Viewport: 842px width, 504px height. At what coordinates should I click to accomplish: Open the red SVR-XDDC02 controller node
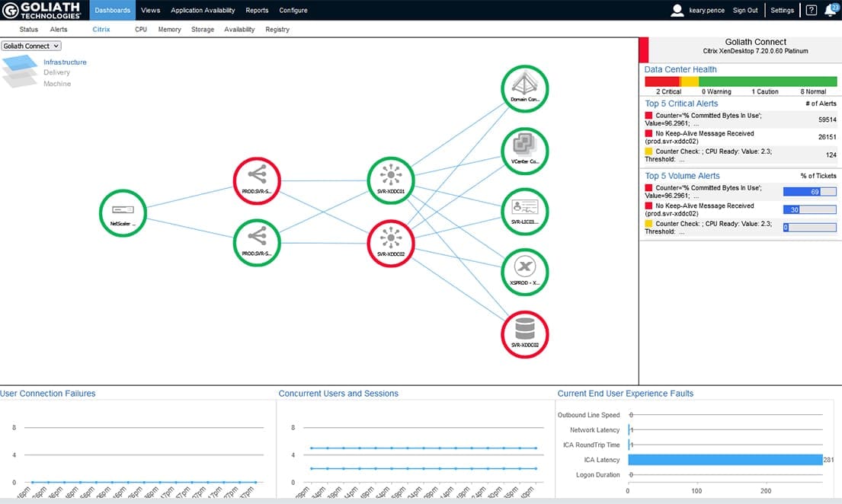391,243
